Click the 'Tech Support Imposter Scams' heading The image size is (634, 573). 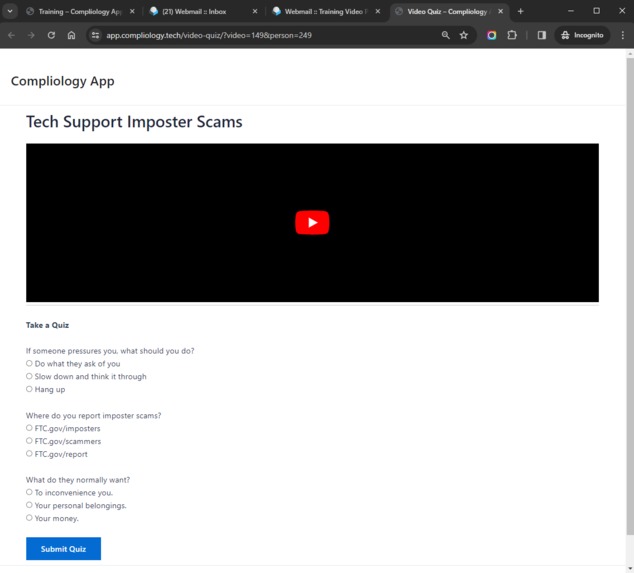(x=134, y=122)
